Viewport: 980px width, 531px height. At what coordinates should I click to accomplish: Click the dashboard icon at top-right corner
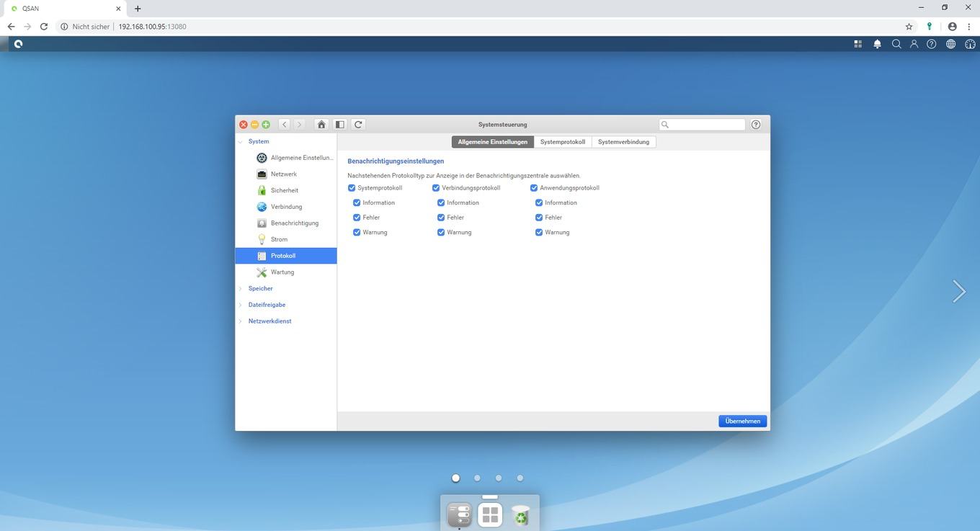[970, 44]
